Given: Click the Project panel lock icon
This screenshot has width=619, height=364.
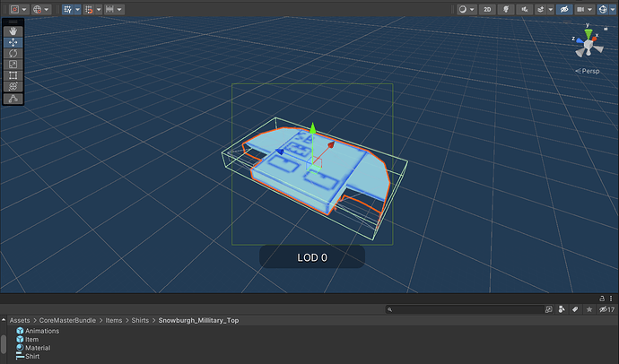Looking at the screenshot, I should 602,299.
